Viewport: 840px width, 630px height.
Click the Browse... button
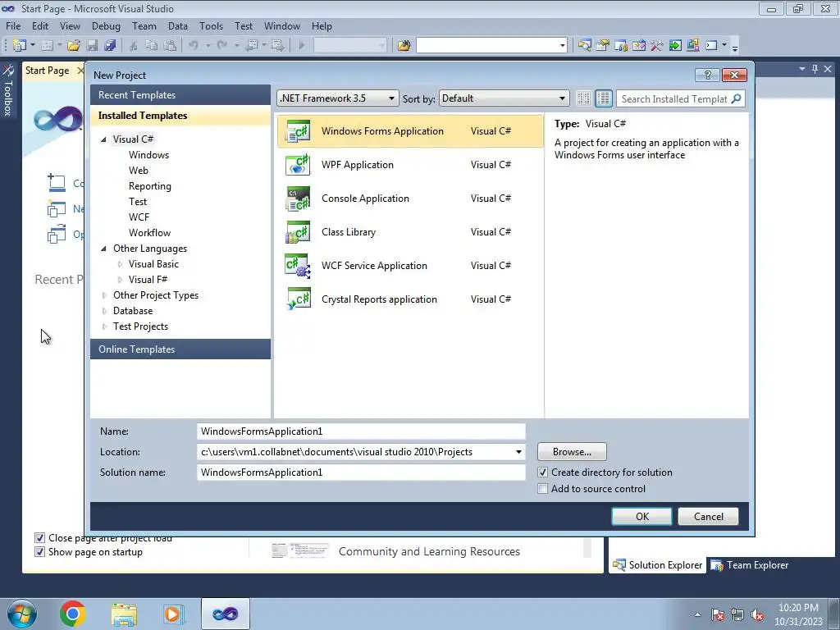click(572, 452)
